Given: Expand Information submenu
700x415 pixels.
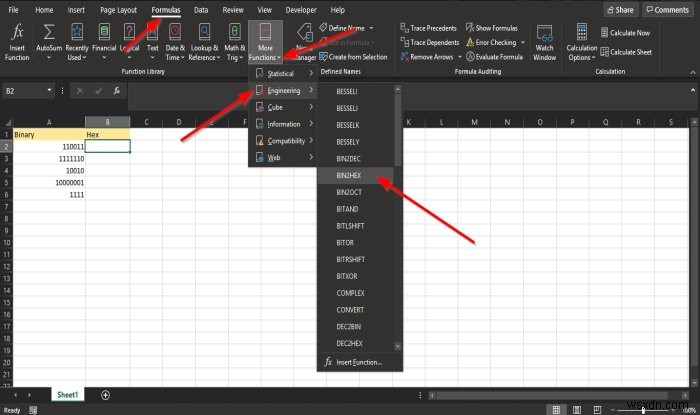Looking at the screenshot, I should pos(283,124).
